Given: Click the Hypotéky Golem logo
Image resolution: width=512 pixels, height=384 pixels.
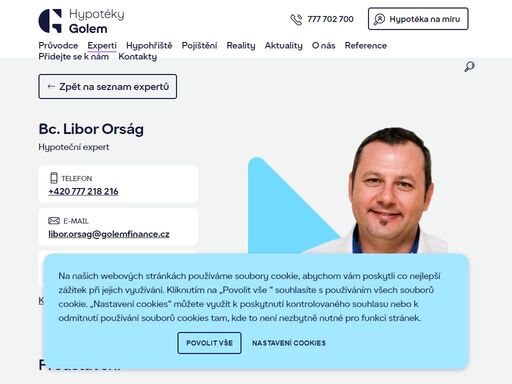Looking at the screenshot, I should 81,21.
